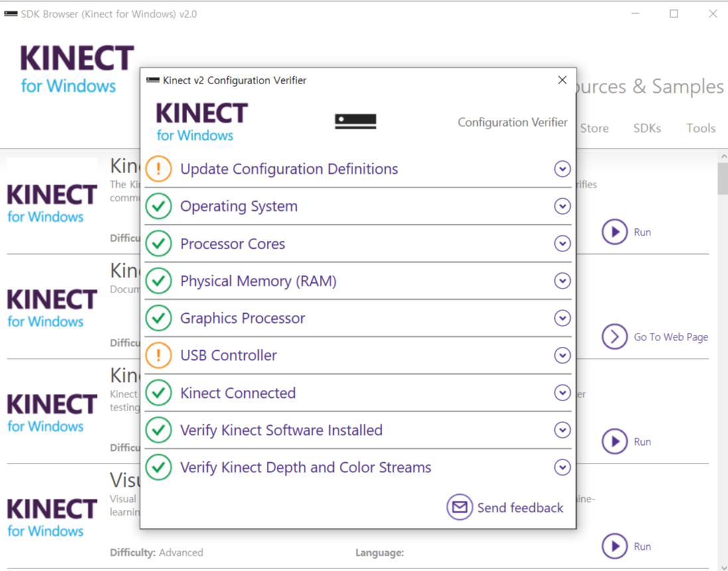The height and width of the screenshot is (571, 728).
Task: Expand the Processor Cores details chevron
Action: [562, 243]
